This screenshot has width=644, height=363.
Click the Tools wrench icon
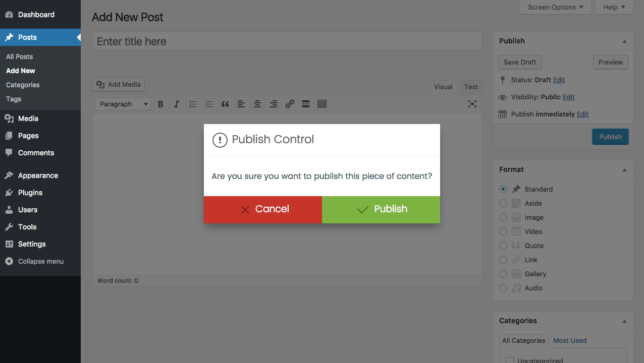(9, 227)
